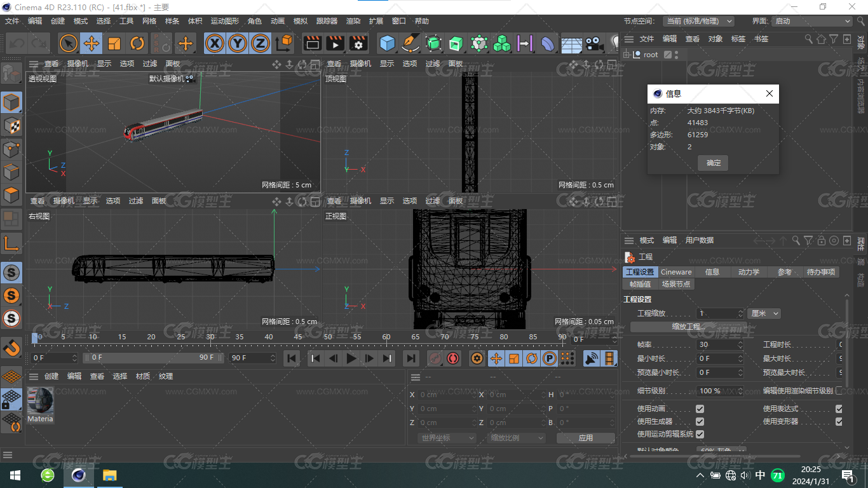Open the Cloner MoGraph green cubes icon
The image size is (868, 488).
(x=502, y=43)
